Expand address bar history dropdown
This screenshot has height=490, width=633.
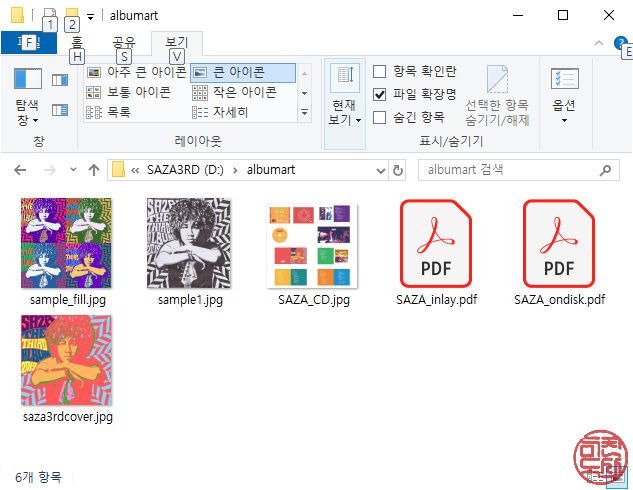click(x=380, y=171)
